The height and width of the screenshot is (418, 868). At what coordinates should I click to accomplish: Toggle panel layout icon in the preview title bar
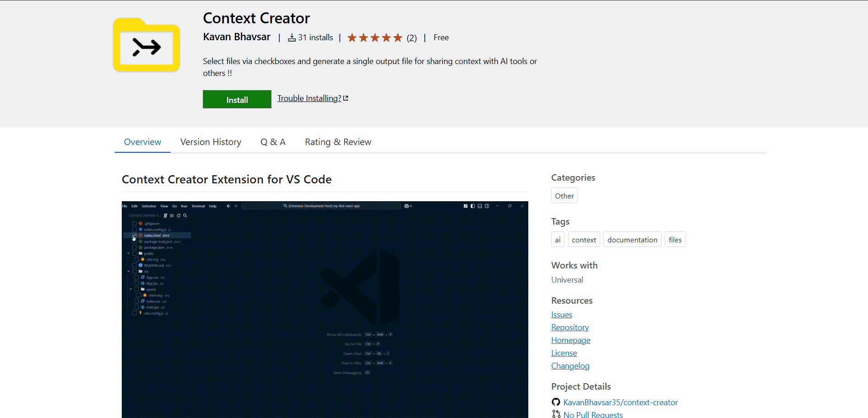tap(480, 206)
